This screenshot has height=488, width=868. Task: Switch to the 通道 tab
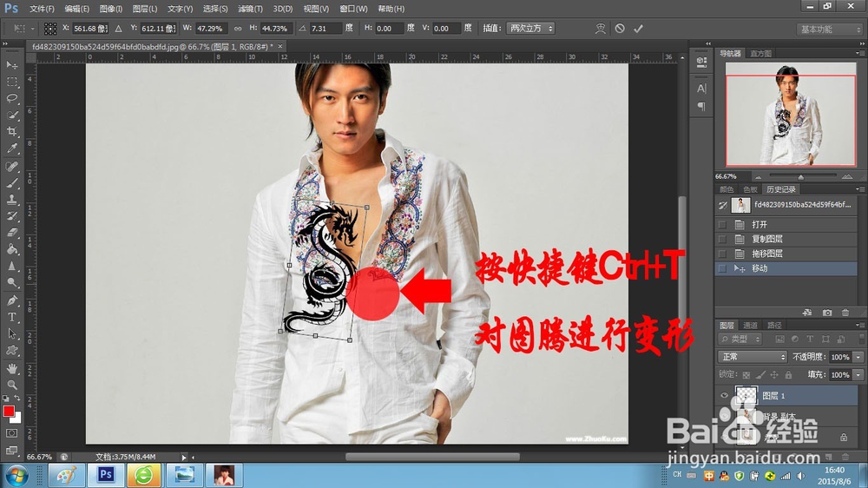750,325
